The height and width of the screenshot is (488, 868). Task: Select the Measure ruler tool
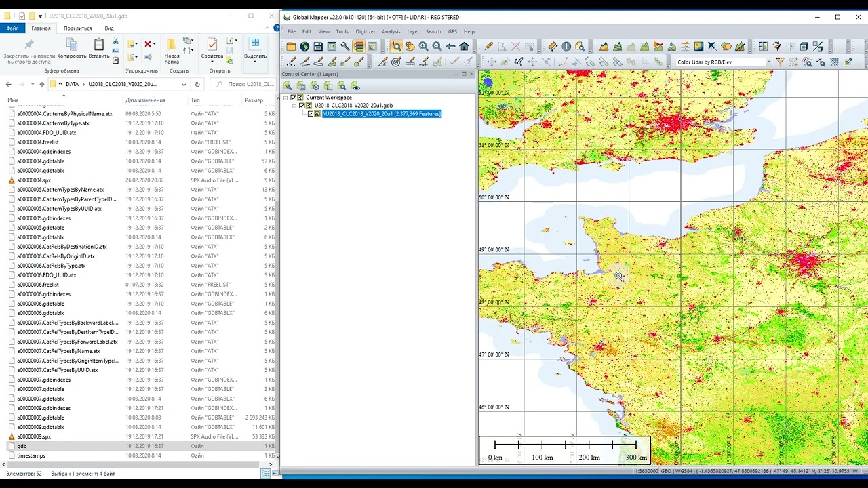point(552,47)
